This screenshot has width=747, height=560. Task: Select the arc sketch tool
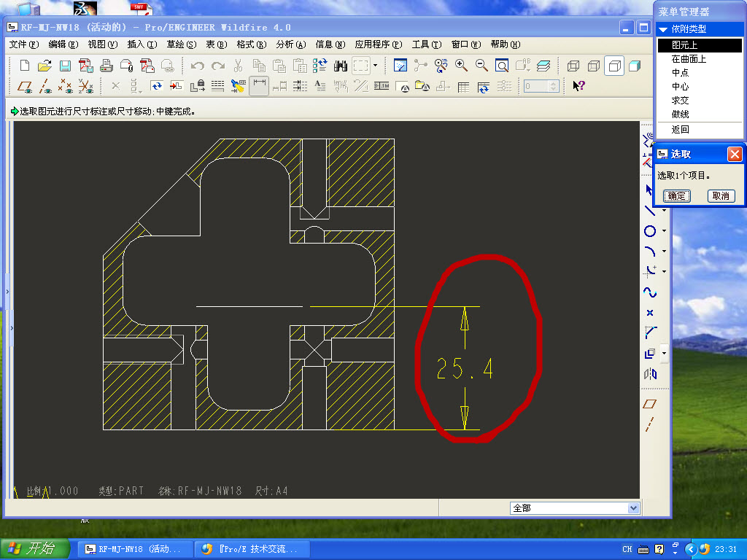click(650, 252)
